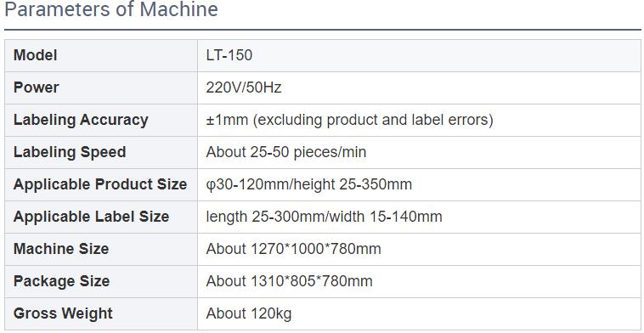Click the divider line under the heading

click(x=322, y=30)
